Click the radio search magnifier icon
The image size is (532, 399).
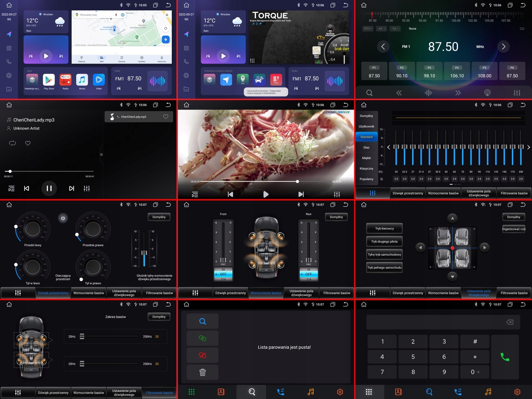pyautogui.click(x=369, y=93)
